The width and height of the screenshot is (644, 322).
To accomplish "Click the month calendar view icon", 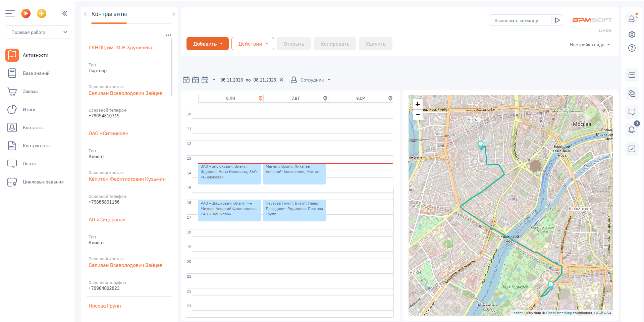I will [205, 80].
